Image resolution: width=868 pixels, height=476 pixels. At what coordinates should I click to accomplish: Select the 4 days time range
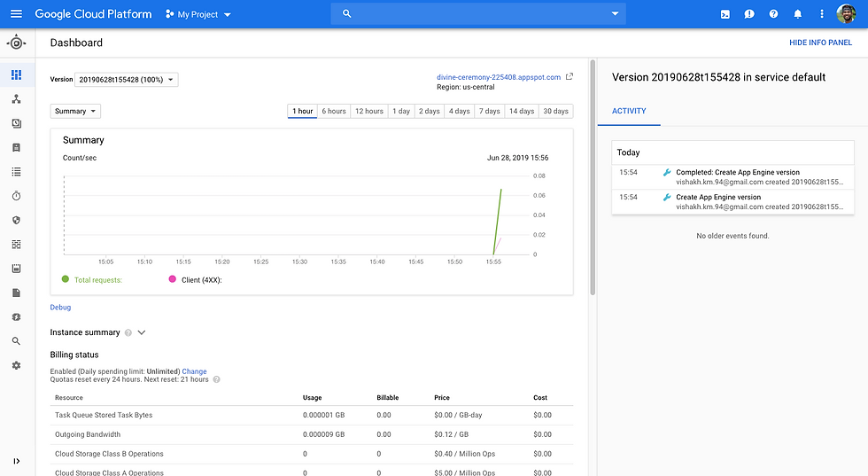(x=459, y=112)
